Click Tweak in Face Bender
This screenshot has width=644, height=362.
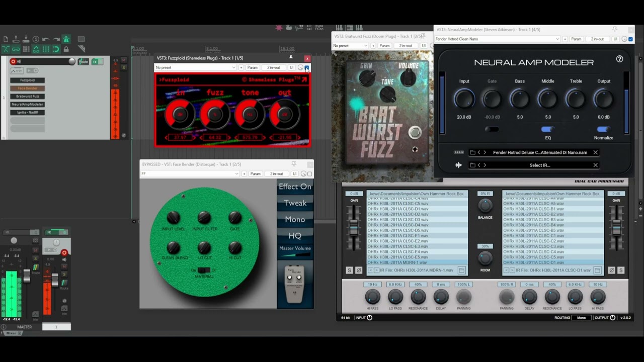[295, 203]
